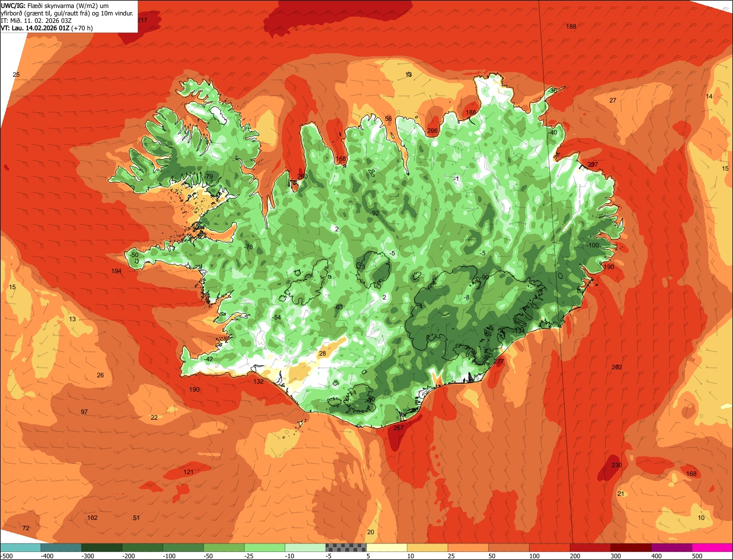Select the map value '78' in western Iceland
Image resolution: width=733 pixels, height=560 pixels.
pos(249,247)
